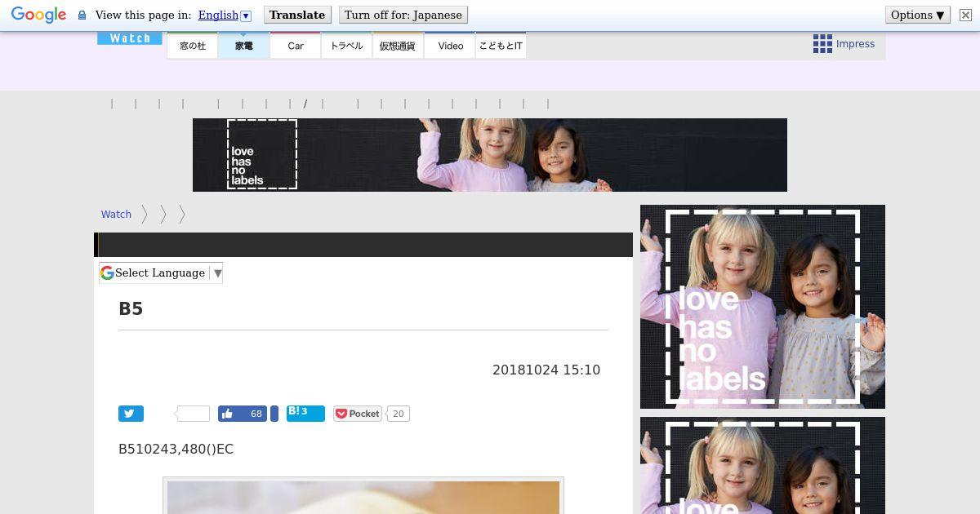Open the English language dropdown
The width and height of the screenshot is (980, 514).
coord(225,15)
